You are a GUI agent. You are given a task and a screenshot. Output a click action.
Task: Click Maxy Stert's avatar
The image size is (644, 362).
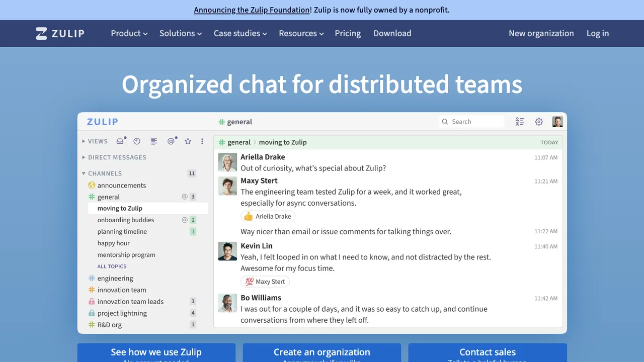pyautogui.click(x=227, y=186)
